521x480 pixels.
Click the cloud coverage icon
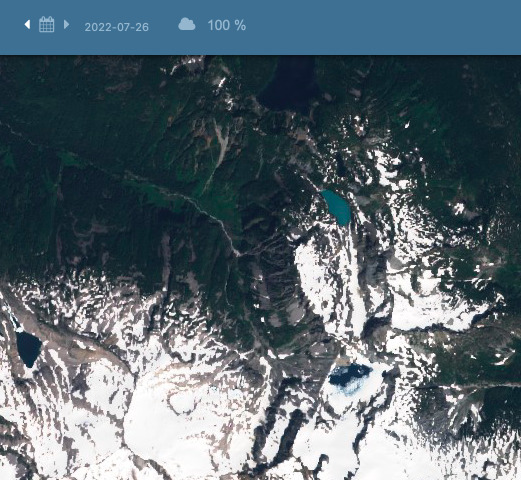click(x=187, y=25)
